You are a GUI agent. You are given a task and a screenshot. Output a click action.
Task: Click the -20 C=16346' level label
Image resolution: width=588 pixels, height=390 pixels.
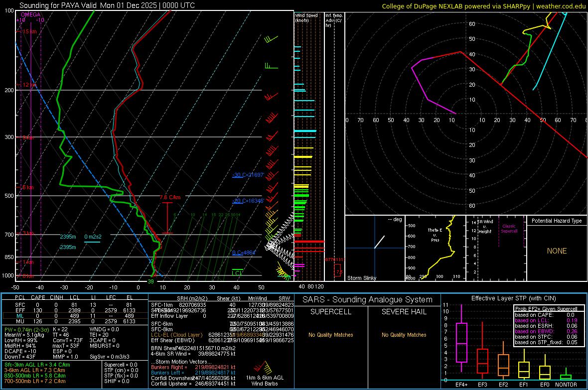[x=248, y=201]
